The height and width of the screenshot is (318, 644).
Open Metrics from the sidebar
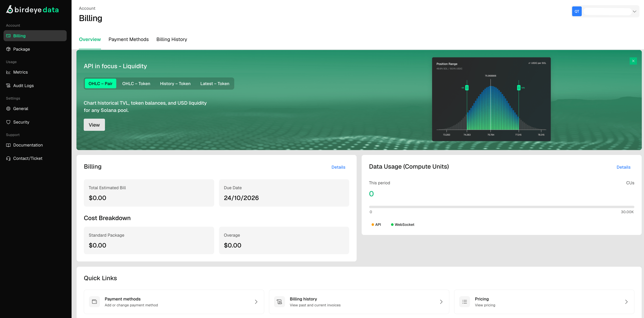(x=35, y=72)
